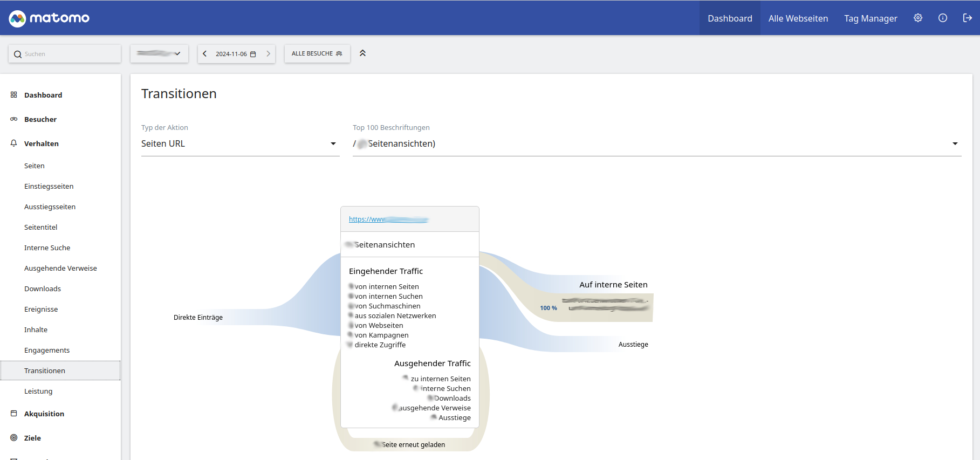This screenshot has width=980, height=460.
Task: Open the ALLE BESUCHE segment selector
Action: pos(317,53)
